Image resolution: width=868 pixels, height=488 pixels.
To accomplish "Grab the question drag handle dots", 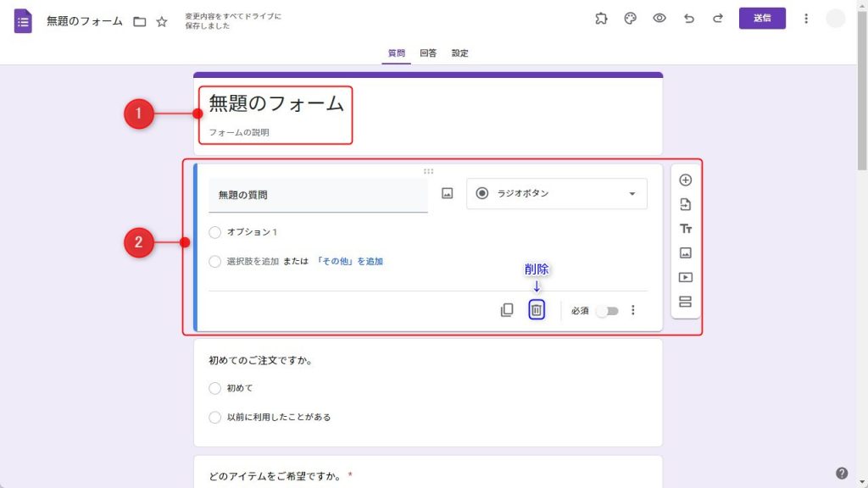I will (428, 171).
